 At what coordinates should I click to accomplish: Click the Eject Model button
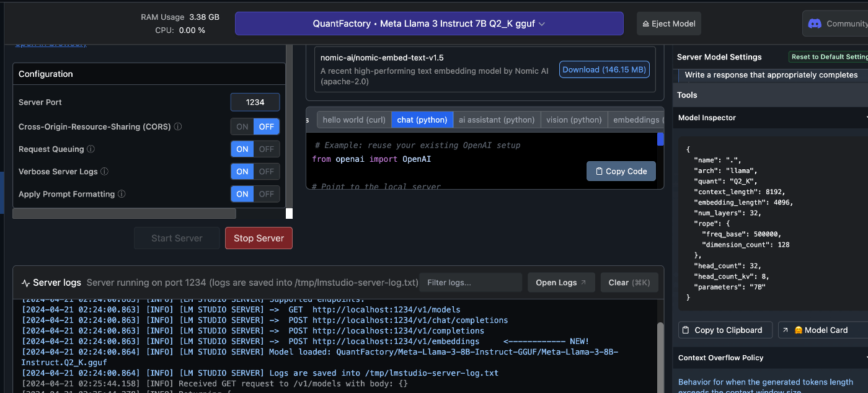coord(669,24)
